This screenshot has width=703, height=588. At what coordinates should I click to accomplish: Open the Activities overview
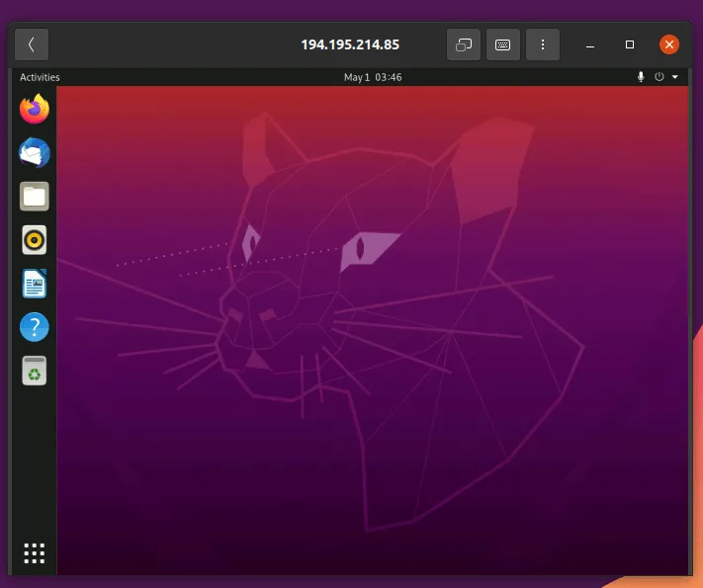point(40,77)
